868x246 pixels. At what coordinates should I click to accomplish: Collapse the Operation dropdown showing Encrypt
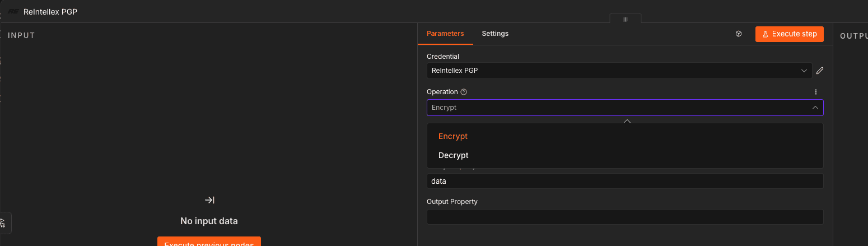625,108
